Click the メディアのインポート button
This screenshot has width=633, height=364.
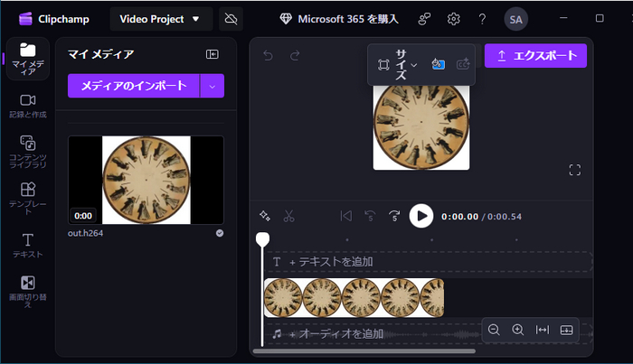[134, 86]
